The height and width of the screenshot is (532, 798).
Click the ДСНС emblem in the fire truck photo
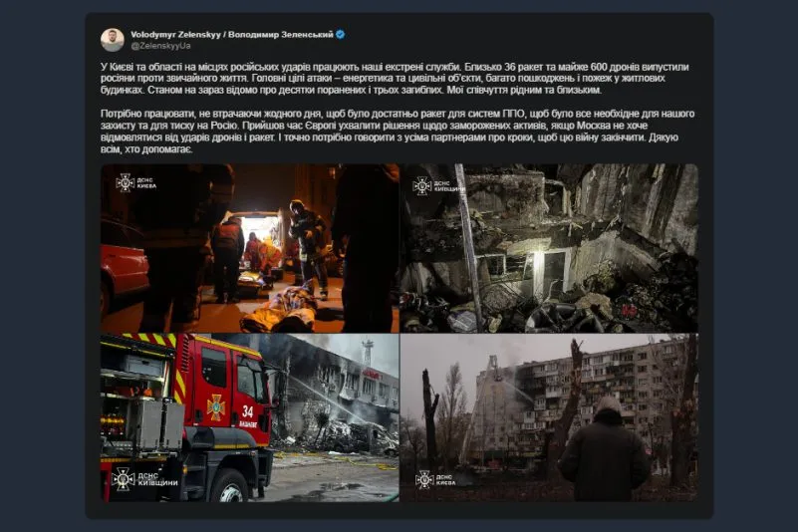pos(125,478)
